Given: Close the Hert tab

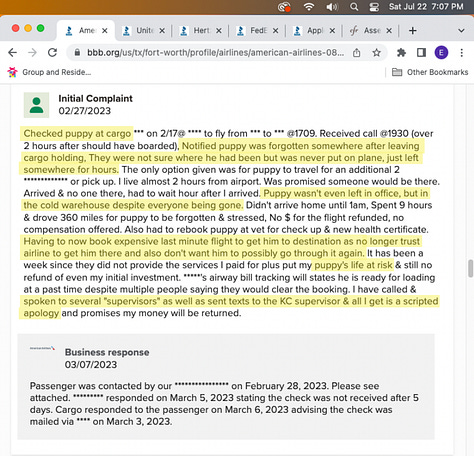Looking at the screenshot, I should point(219,31).
